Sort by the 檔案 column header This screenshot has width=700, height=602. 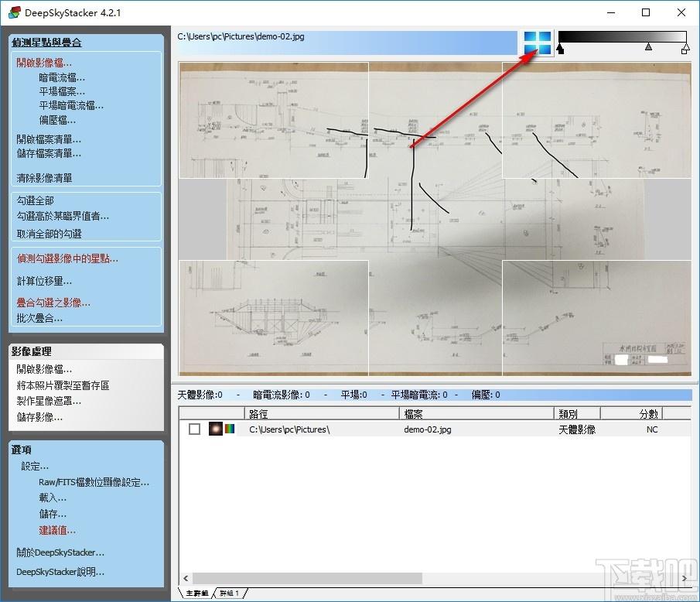point(476,413)
